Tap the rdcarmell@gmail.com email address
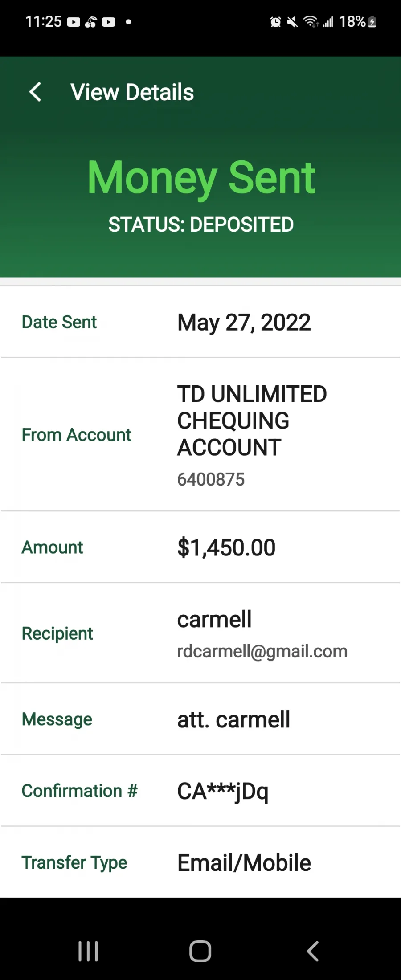This screenshot has width=401, height=980. click(262, 651)
